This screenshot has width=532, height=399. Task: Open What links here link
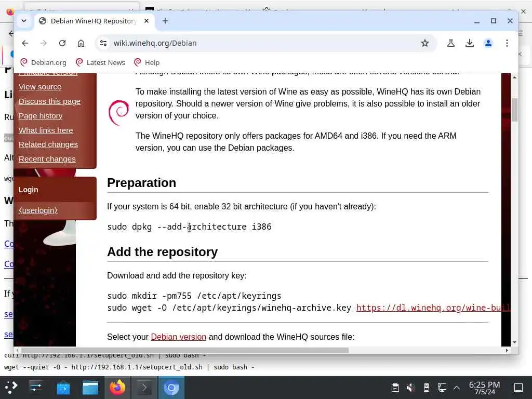pos(46,130)
